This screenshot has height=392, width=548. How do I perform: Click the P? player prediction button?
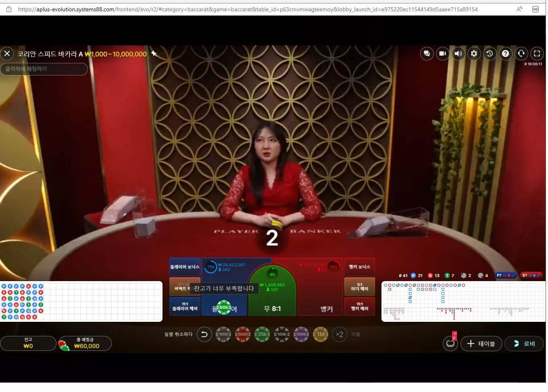click(x=506, y=275)
